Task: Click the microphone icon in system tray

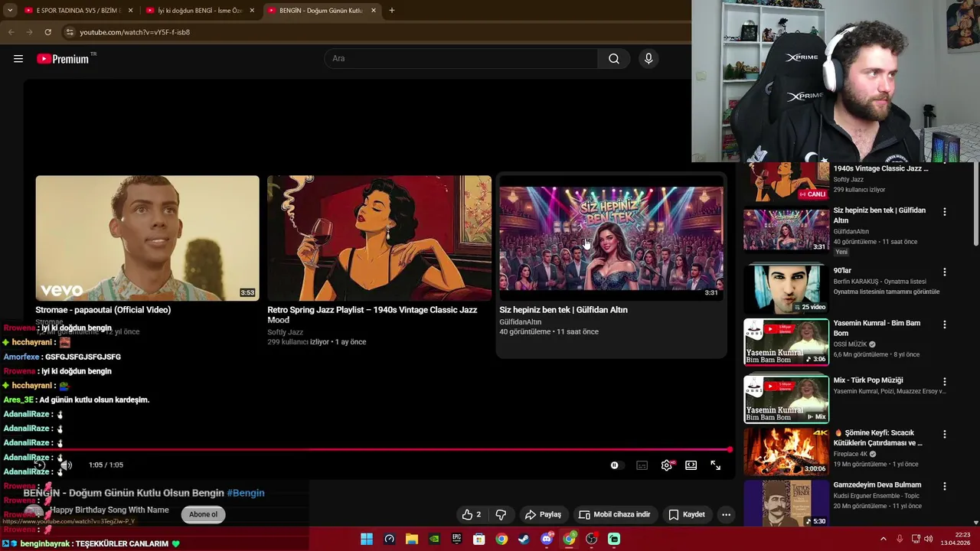Action: click(x=900, y=539)
